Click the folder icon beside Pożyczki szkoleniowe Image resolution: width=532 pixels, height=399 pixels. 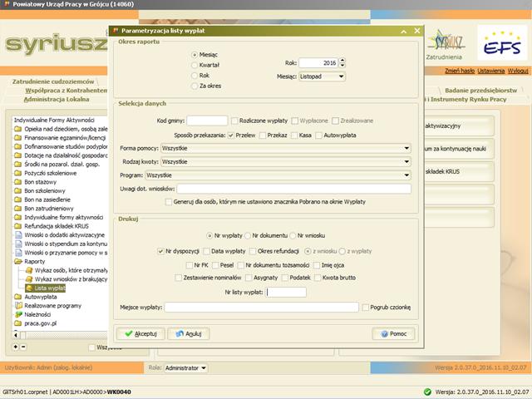click(18, 173)
